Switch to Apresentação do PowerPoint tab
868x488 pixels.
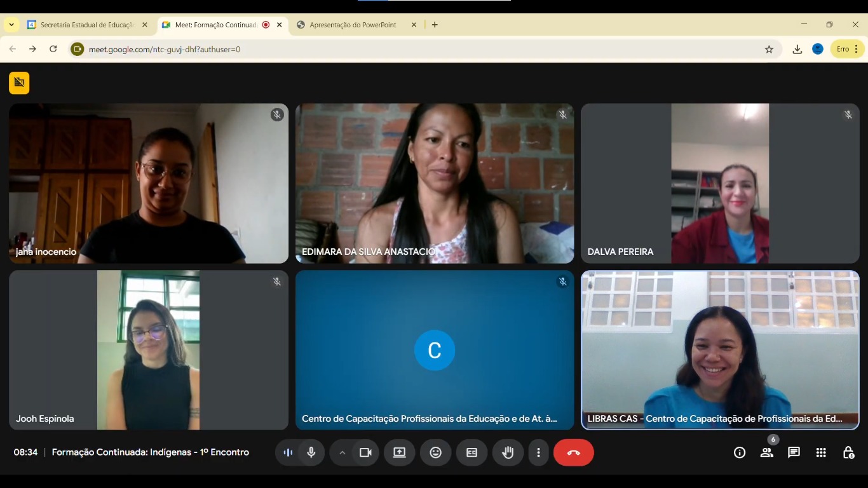coord(356,25)
